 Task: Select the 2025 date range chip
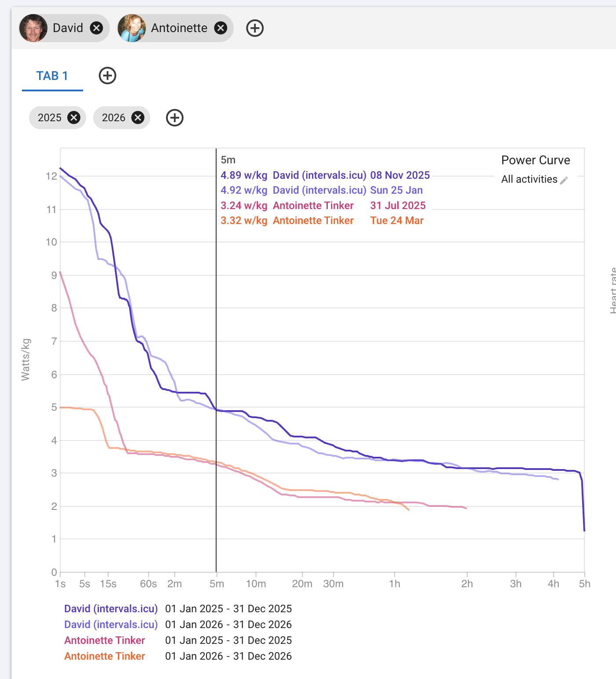point(50,118)
